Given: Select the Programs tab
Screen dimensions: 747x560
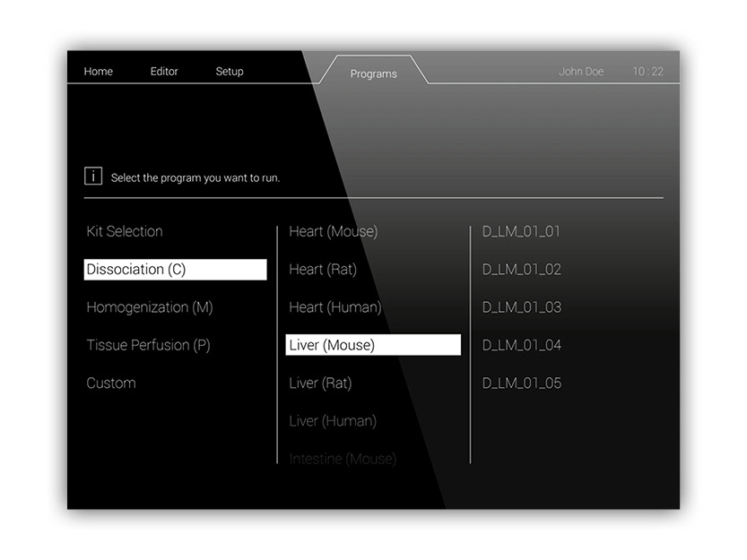Looking at the screenshot, I should click(x=373, y=73).
